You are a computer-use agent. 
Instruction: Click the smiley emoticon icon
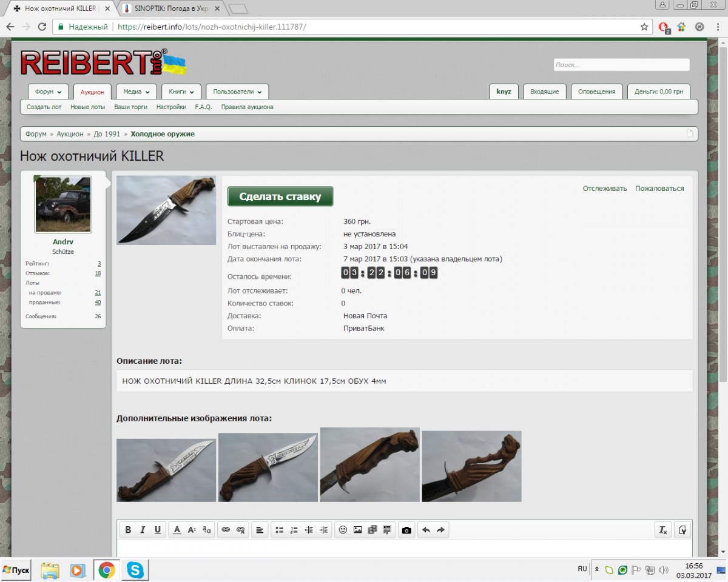pos(343,530)
